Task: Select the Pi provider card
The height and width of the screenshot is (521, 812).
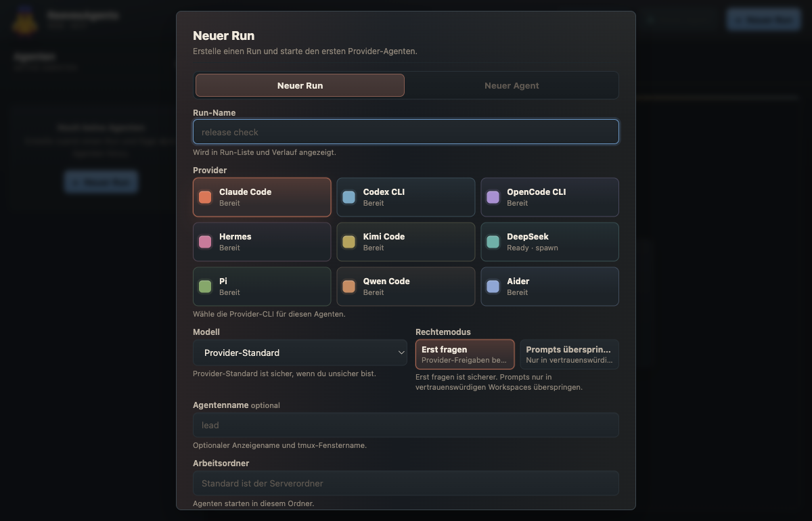Action: 262,286
